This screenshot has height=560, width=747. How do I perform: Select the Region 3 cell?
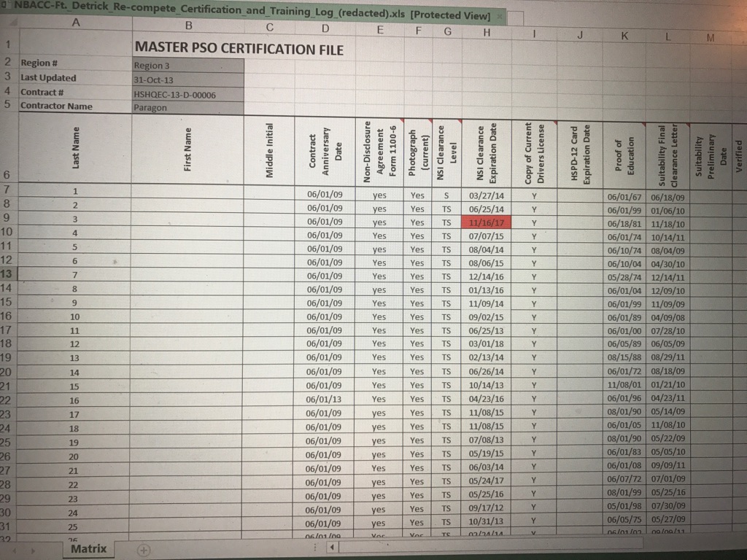[x=188, y=66]
